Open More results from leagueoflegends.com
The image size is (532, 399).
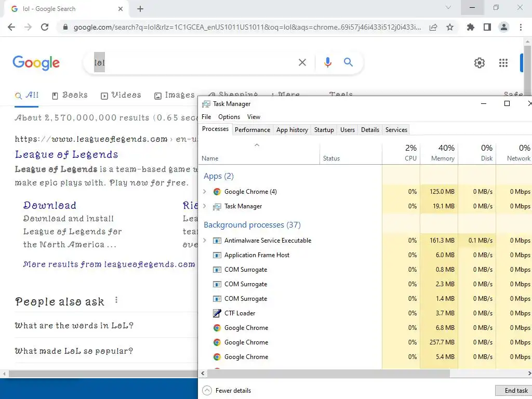tap(109, 264)
